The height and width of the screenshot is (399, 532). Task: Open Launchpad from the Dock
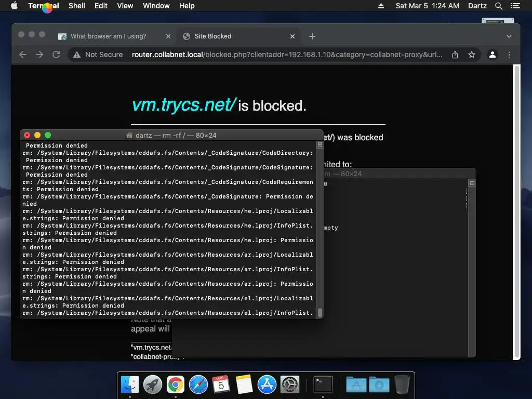[153, 385]
